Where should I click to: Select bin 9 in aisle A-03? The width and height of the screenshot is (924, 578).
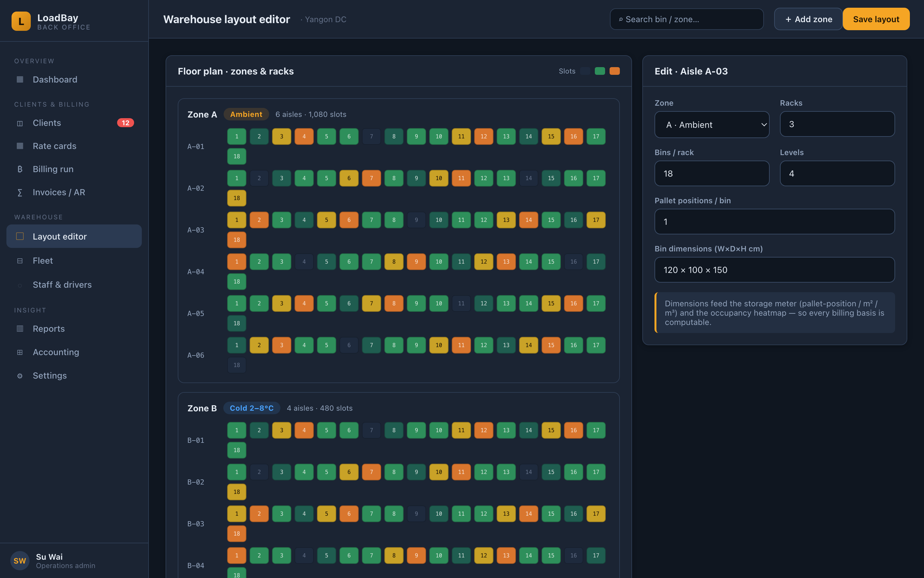coord(416,220)
